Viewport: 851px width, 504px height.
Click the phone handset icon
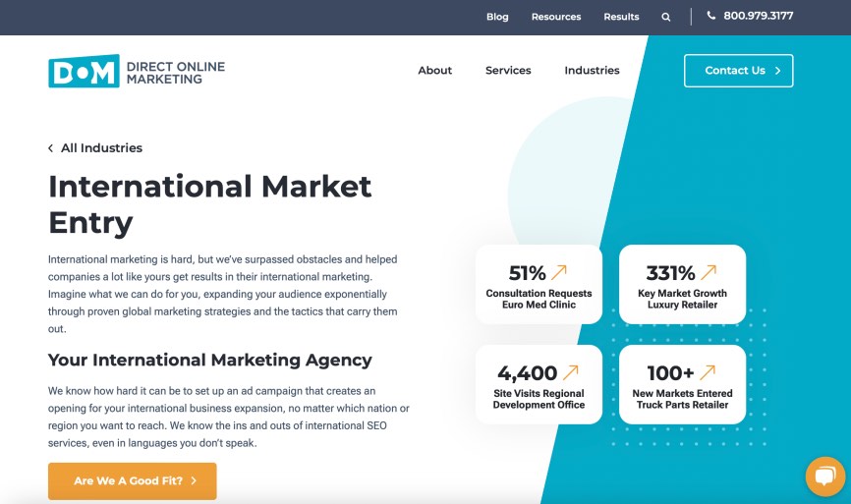point(711,15)
